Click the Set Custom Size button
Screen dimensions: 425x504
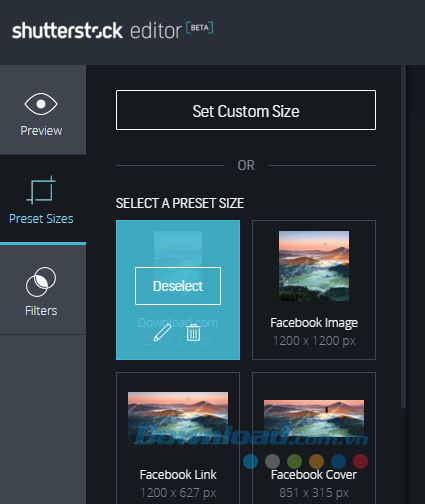point(246,110)
